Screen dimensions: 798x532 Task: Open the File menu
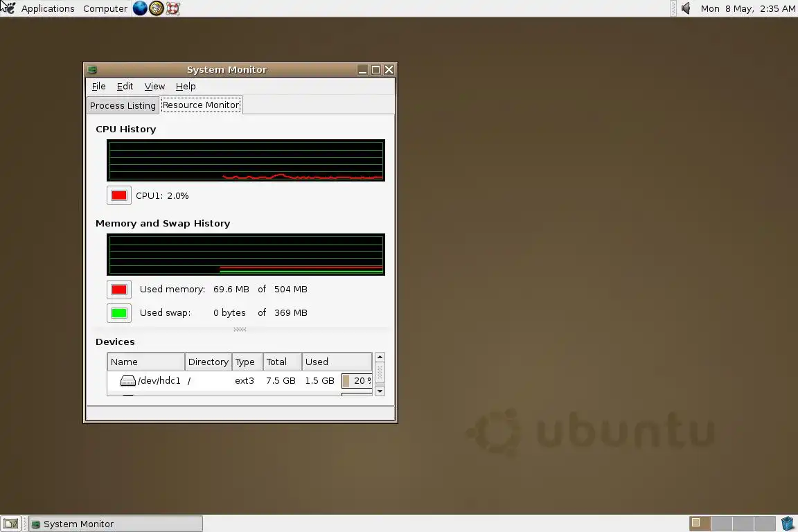coord(99,86)
